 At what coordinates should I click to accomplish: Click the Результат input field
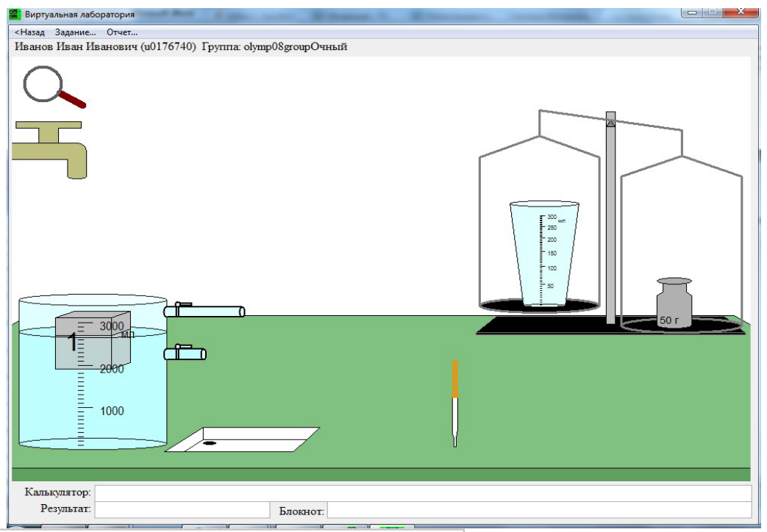[182, 509]
